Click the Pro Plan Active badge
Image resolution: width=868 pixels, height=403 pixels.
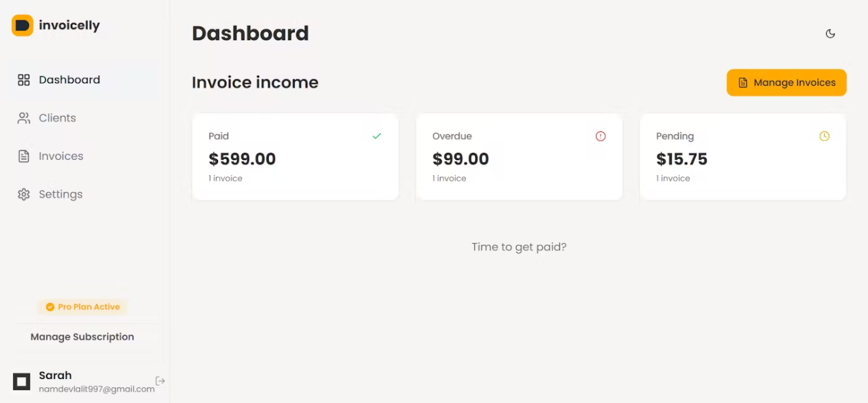coord(82,307)
